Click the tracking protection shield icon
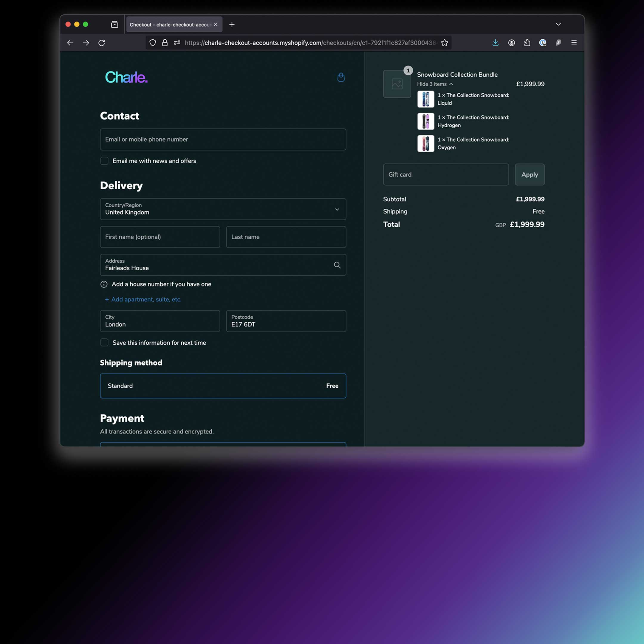The width and height of the screenshot is (644, 644). [153, 43]
